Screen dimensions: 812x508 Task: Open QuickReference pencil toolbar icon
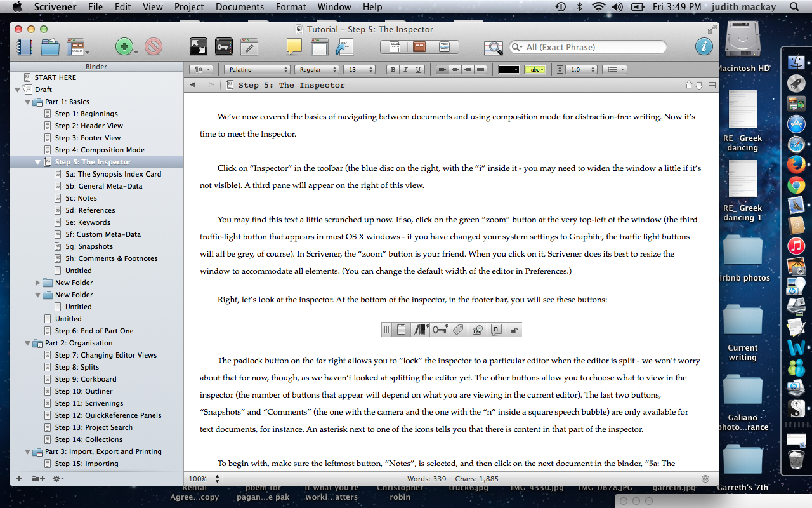pos(249,47)
